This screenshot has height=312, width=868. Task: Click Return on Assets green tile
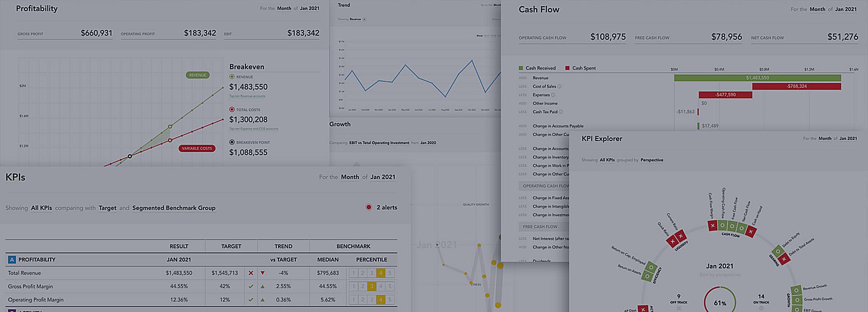(647, 276)
